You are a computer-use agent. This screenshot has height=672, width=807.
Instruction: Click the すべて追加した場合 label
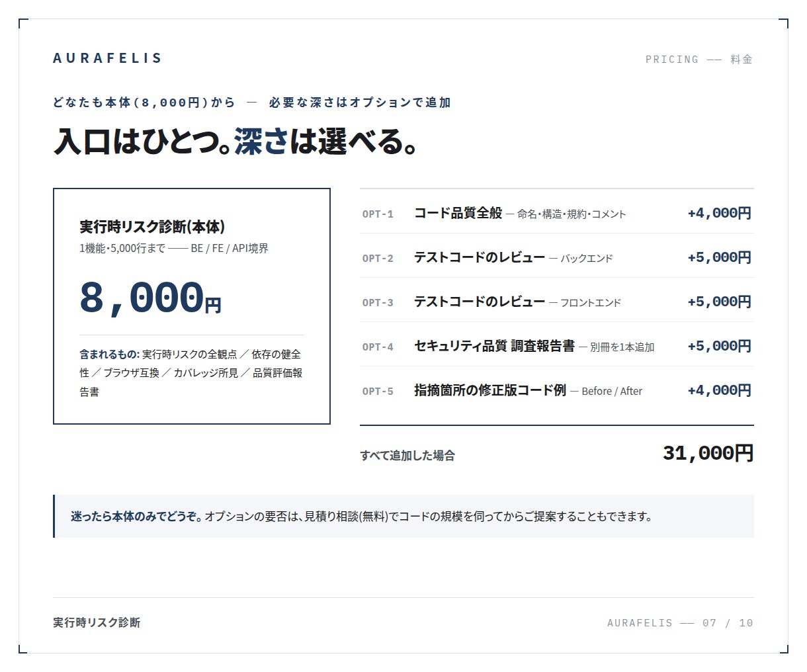coord(407,455)
